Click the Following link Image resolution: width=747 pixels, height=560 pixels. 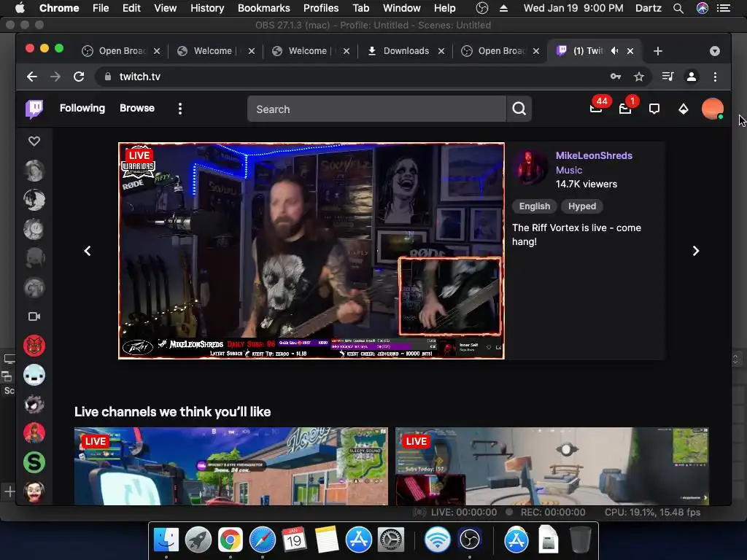(x=82, y=108)
